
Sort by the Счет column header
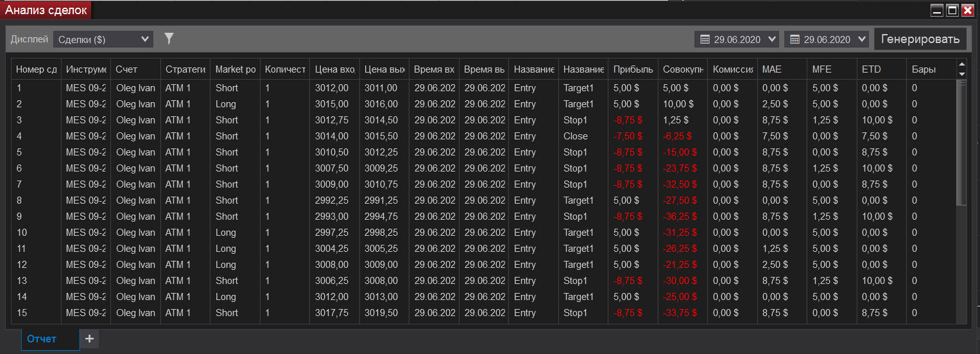tap(135, 69)
